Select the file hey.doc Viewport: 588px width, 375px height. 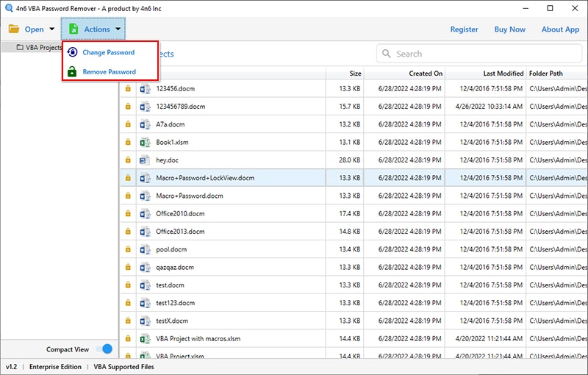tap(167, 160)
